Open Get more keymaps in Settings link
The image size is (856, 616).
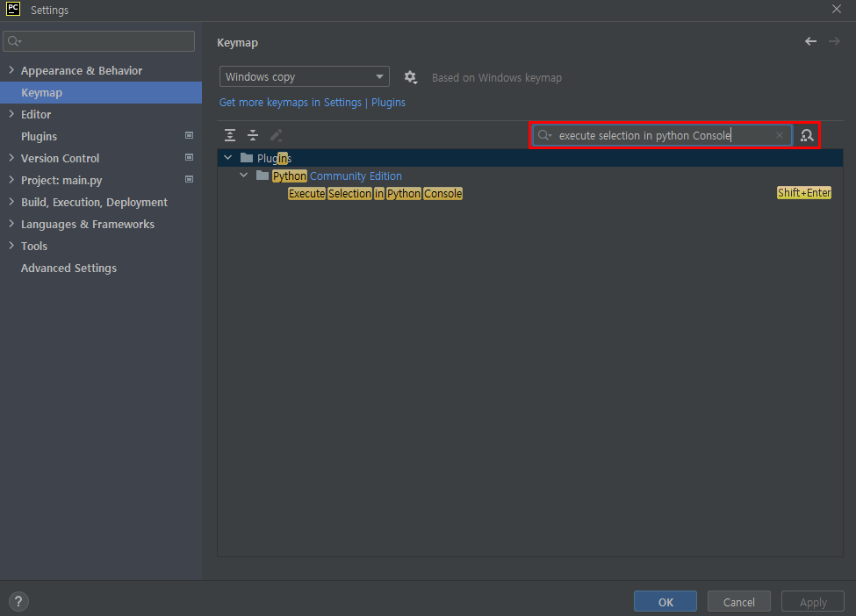[313, 103]
